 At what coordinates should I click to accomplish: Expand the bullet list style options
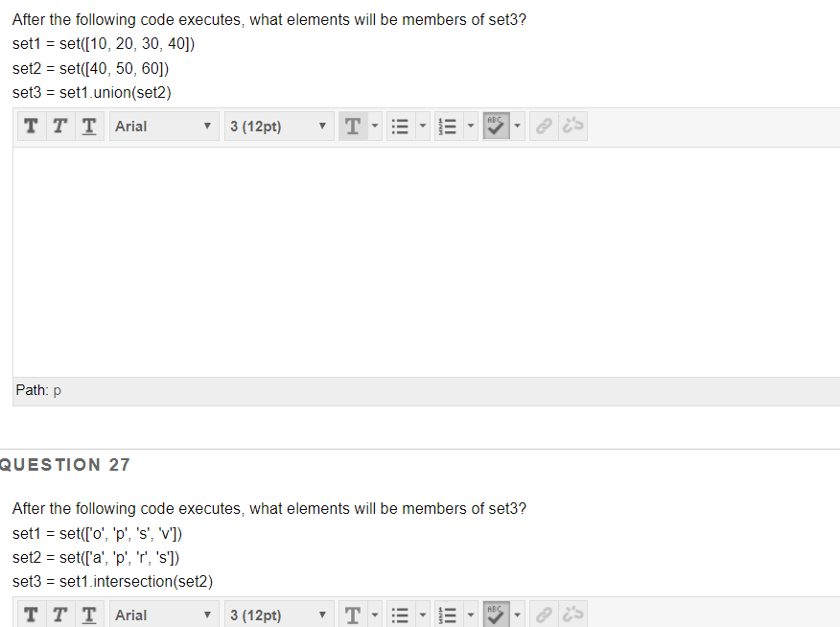tap(422, 126)
